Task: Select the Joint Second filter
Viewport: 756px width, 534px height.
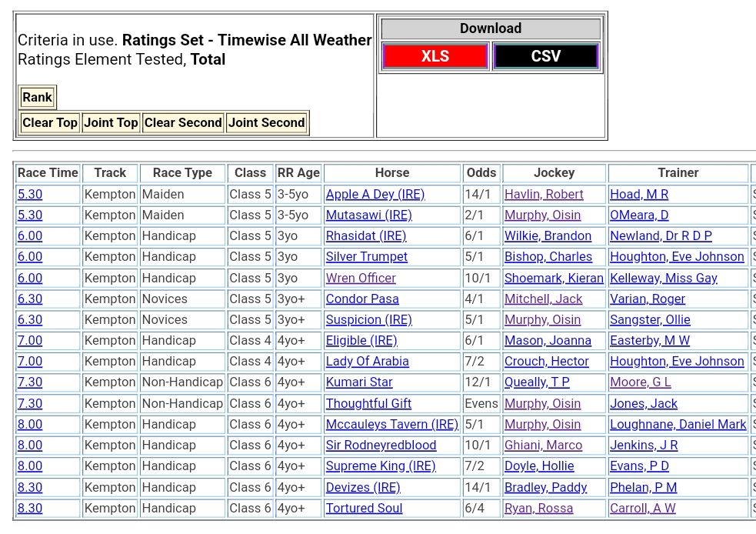Action: [267, 122]
